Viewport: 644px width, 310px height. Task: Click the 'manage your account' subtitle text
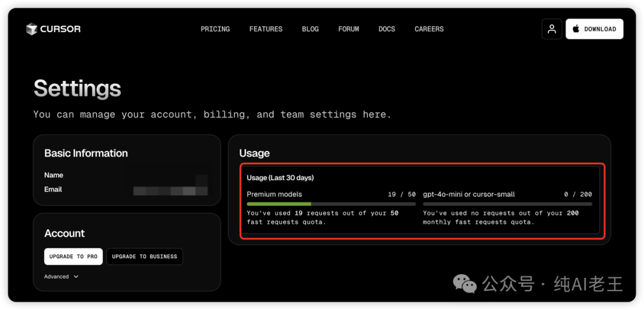(x=212, y=114)
